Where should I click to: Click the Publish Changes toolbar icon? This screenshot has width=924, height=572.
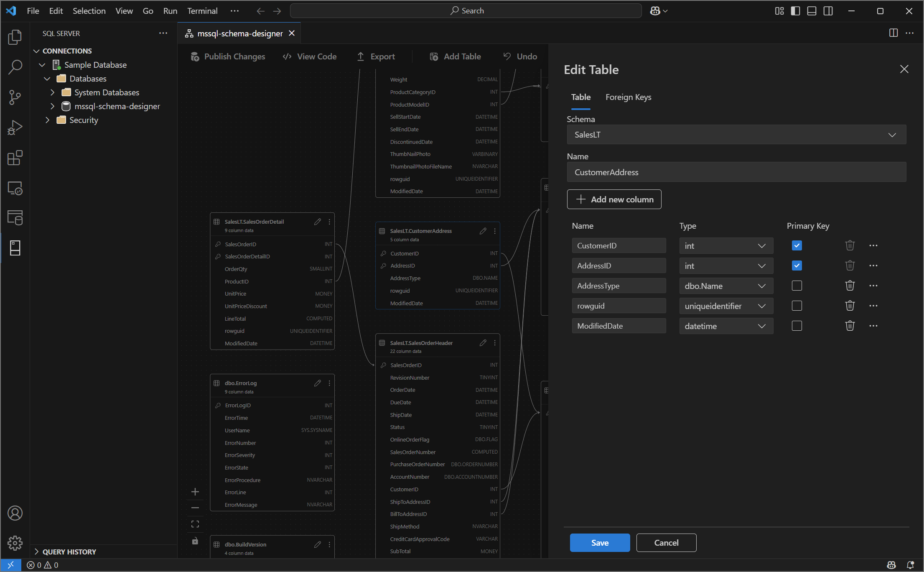click(195, 56)
